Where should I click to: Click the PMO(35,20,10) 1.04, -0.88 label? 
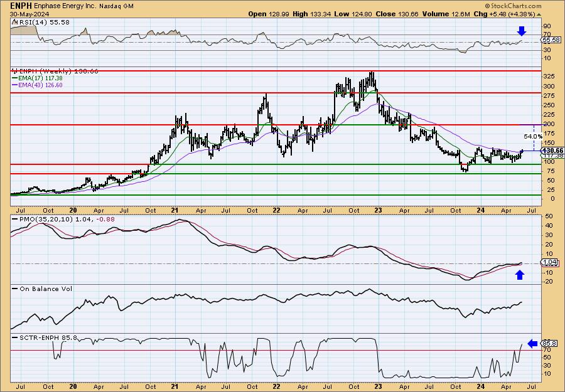tap(67, 219)
